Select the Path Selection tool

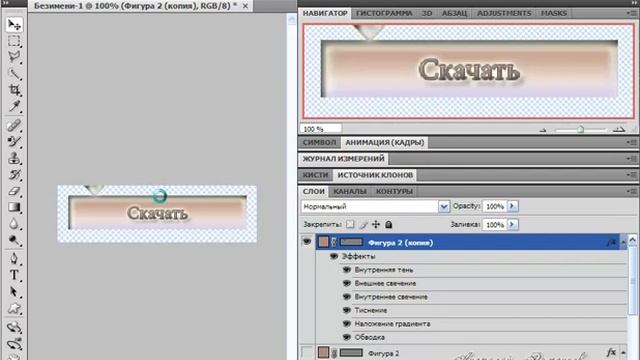click(x=14, y=292)
